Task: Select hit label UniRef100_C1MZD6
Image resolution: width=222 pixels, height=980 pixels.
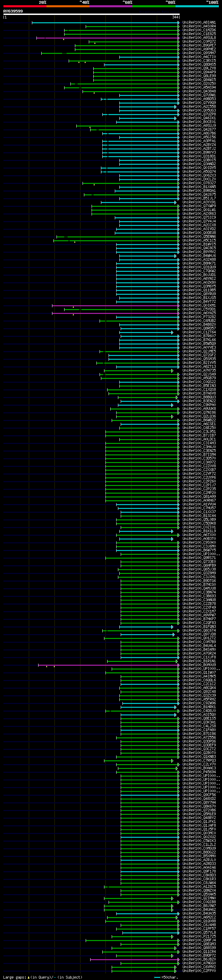Action: point(199,30)
